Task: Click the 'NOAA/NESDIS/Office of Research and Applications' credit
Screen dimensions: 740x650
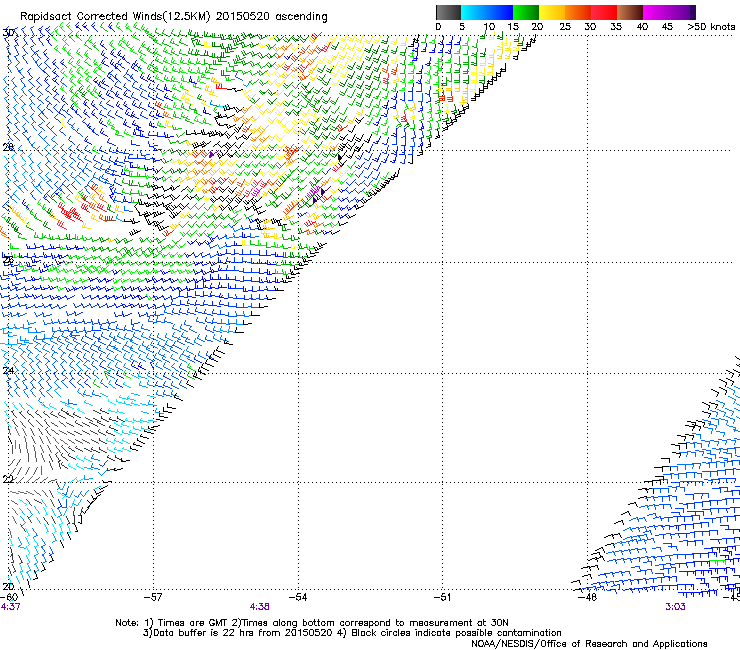Action: (x=589, y=644)
